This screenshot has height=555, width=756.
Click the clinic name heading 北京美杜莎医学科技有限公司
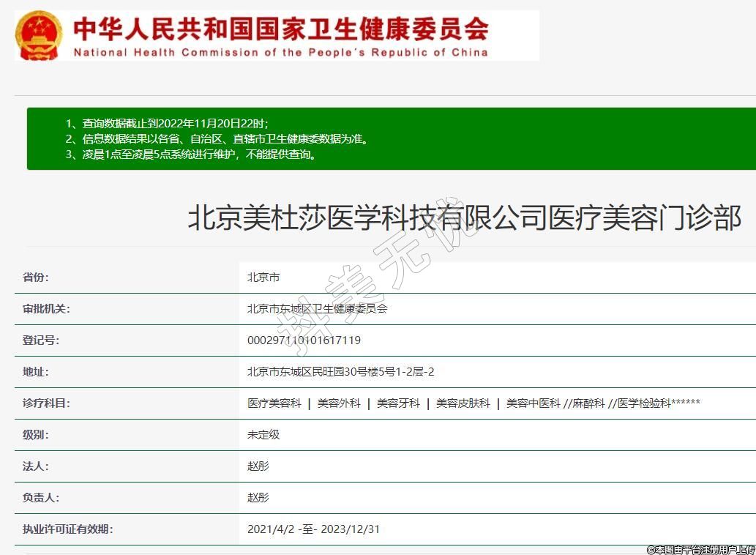tap(464, 218)
